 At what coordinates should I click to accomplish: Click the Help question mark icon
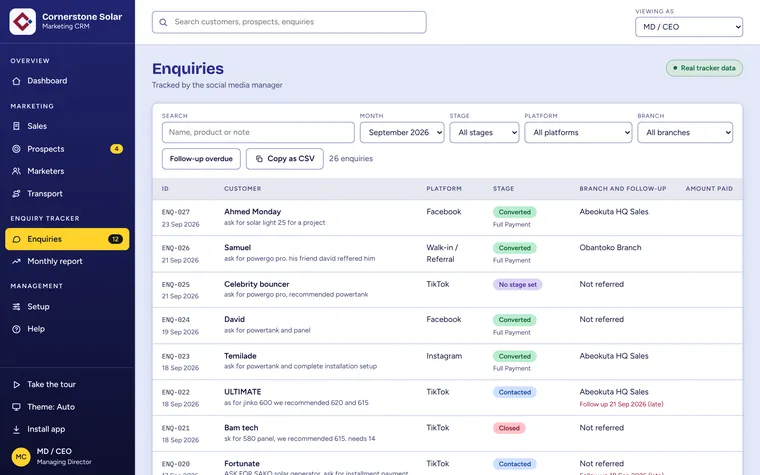tap(16, 329)
